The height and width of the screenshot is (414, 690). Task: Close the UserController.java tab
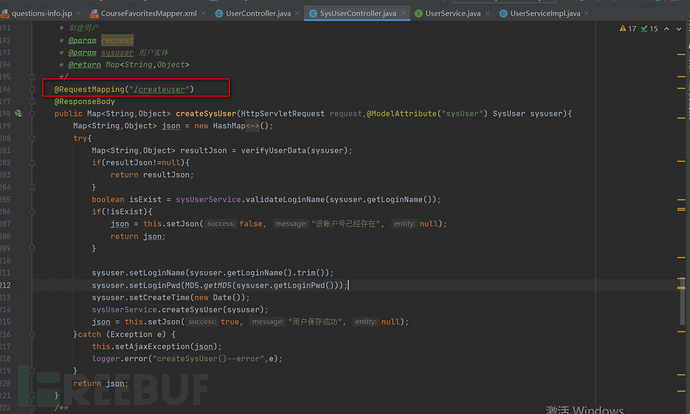297,13
